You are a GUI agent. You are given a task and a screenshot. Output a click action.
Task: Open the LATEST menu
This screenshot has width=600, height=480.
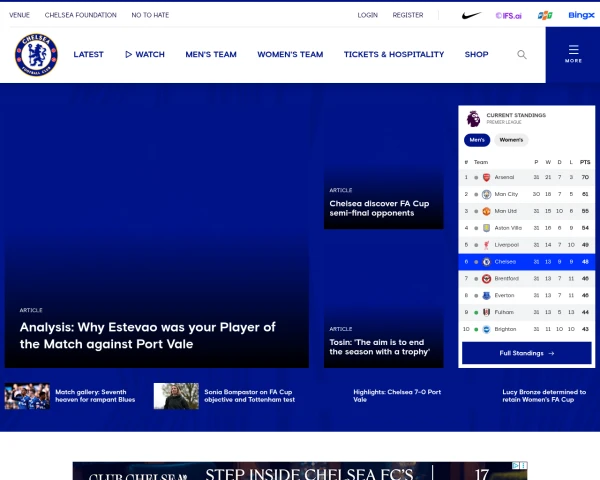pyautogui.click(x=88, y=54)
